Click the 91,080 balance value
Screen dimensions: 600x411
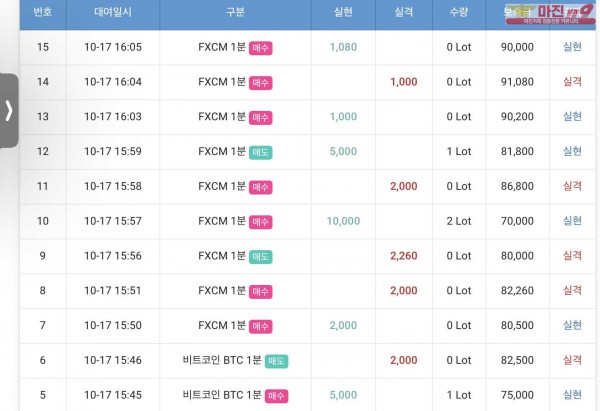(x=517, y=82)
